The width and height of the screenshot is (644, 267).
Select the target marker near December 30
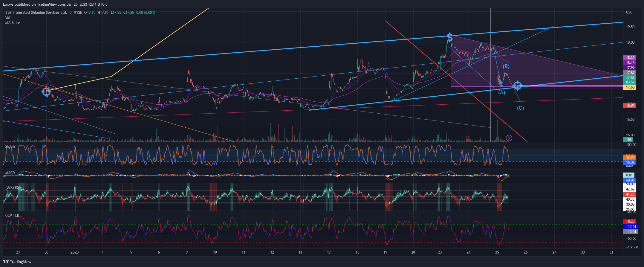(x=46, y=91)
